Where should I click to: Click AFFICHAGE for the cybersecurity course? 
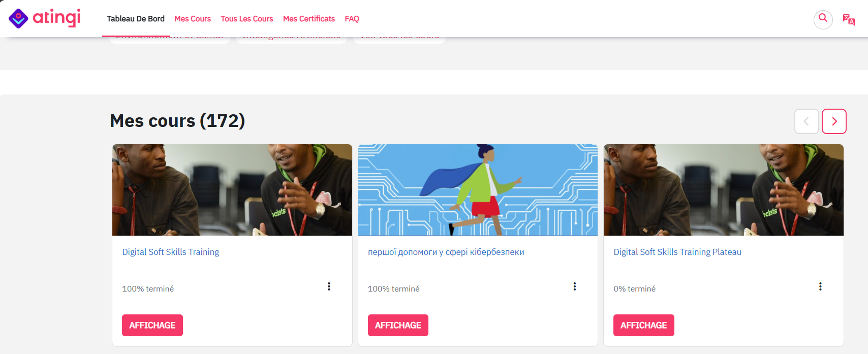tap(398, 325)
